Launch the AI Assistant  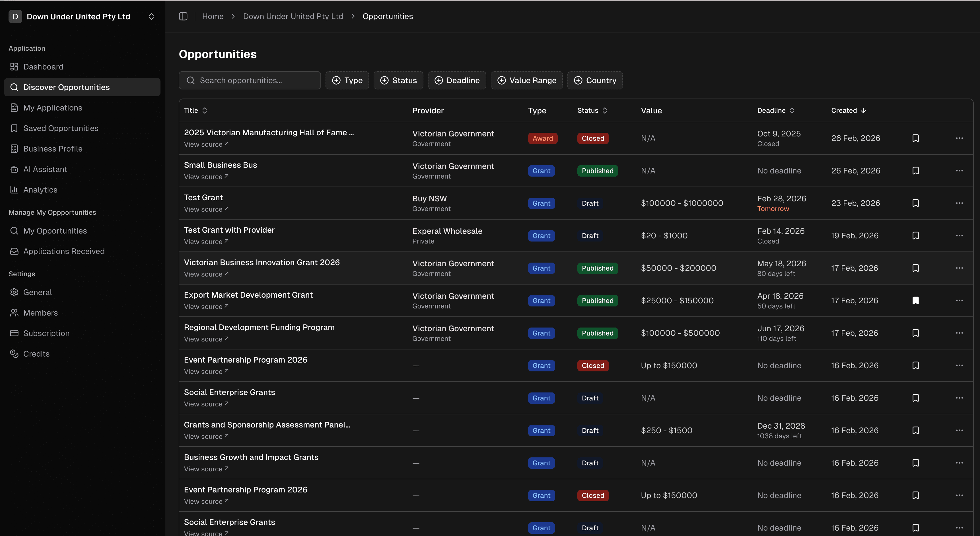click(45, 169)
